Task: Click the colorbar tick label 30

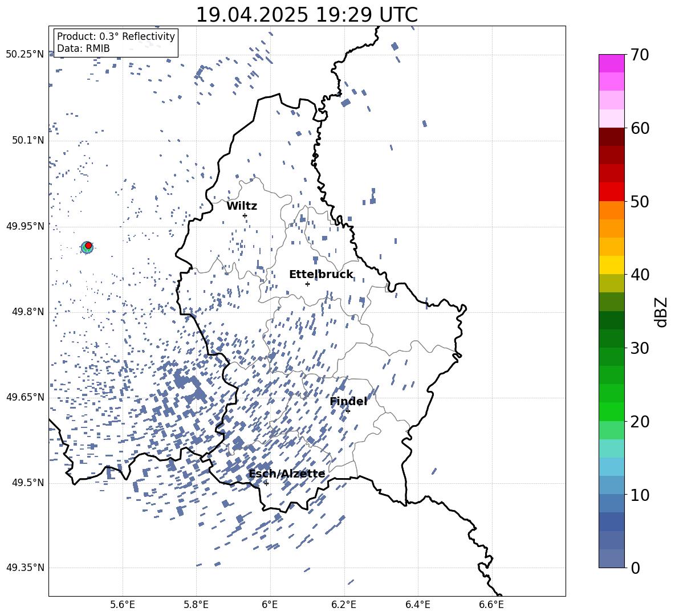Action: (640, 348)
